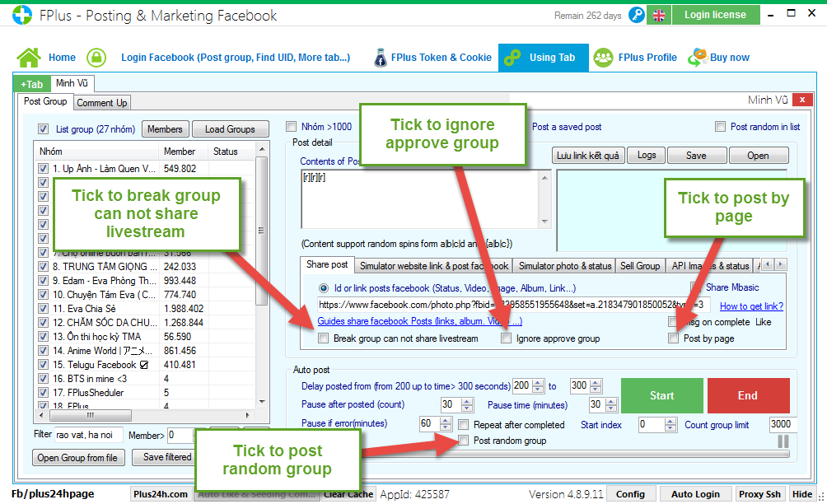Click the FPlus Profile people icon
827x504 pixels.
[x=603, y=58]
